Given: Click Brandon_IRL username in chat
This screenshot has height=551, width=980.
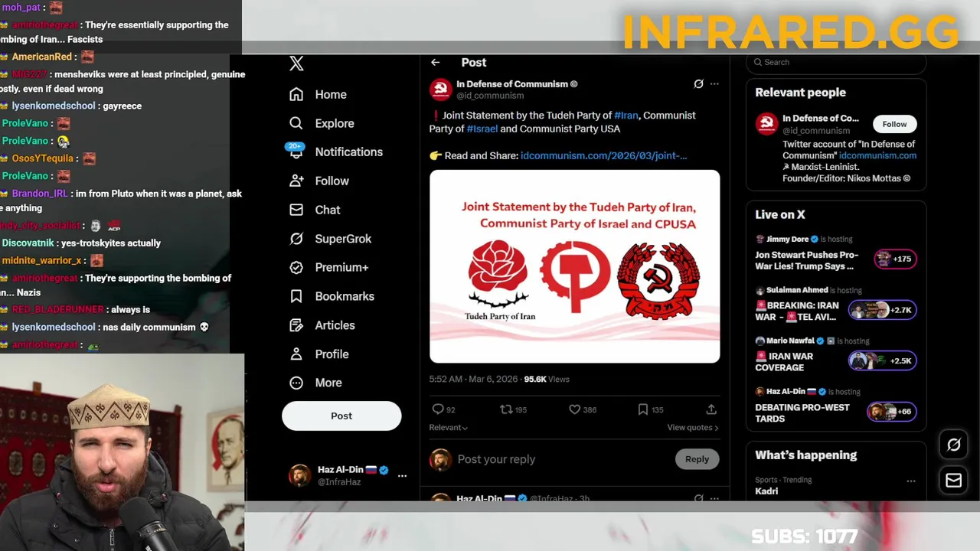Looking at the screenshot, I should (x=40, y=194).
